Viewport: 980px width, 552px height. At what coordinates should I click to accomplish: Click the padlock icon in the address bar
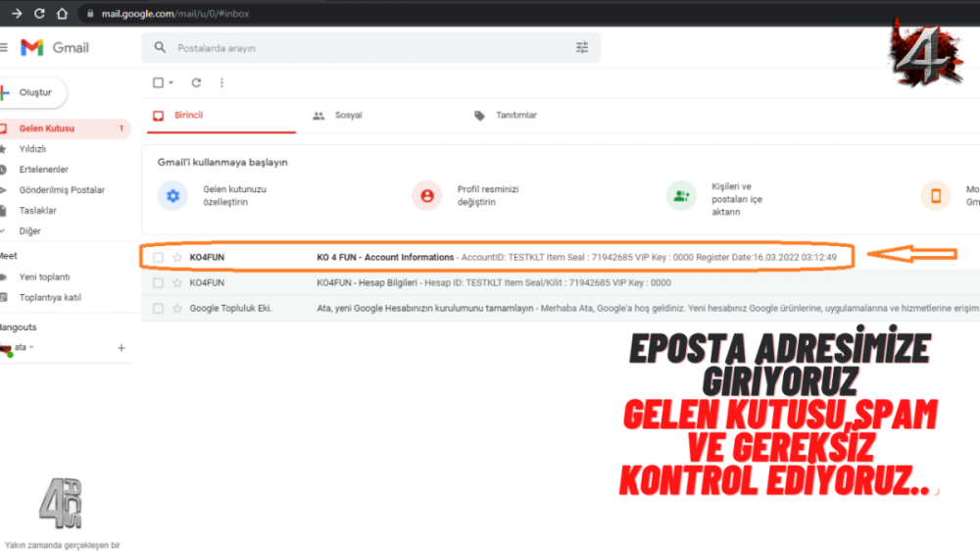pos(90,13)
